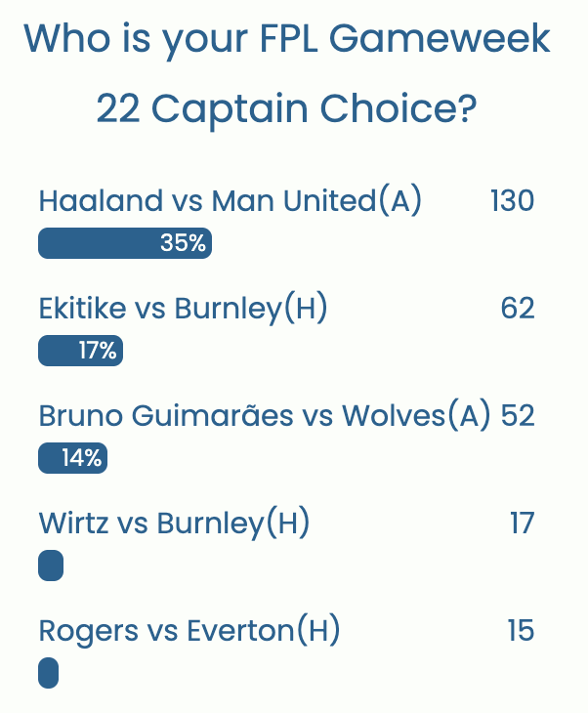This screenshot has width=588, height=713.
Task: Click the 130 vote count
Action: (x=512, y=201)
